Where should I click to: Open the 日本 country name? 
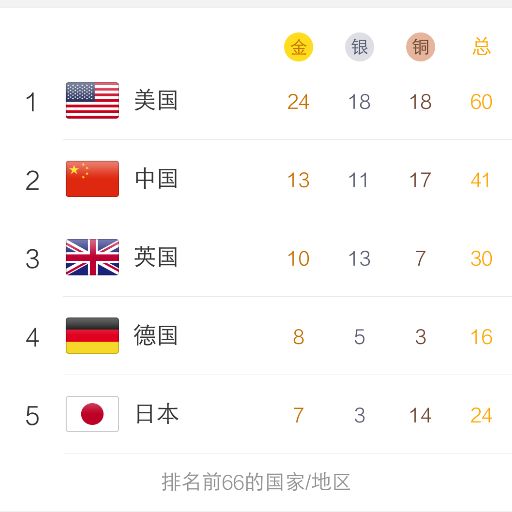pyautogui.click(x=157, y=414)
